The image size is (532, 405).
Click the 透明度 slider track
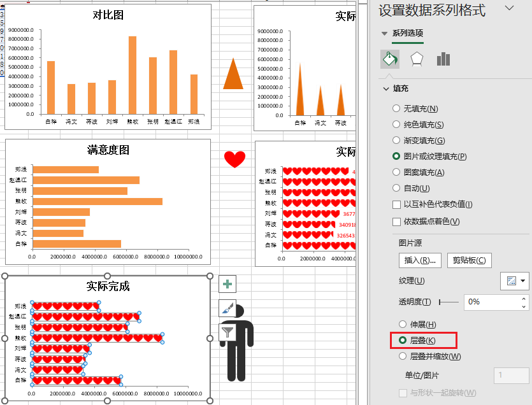pyautogui.click(x=449, y=302)
